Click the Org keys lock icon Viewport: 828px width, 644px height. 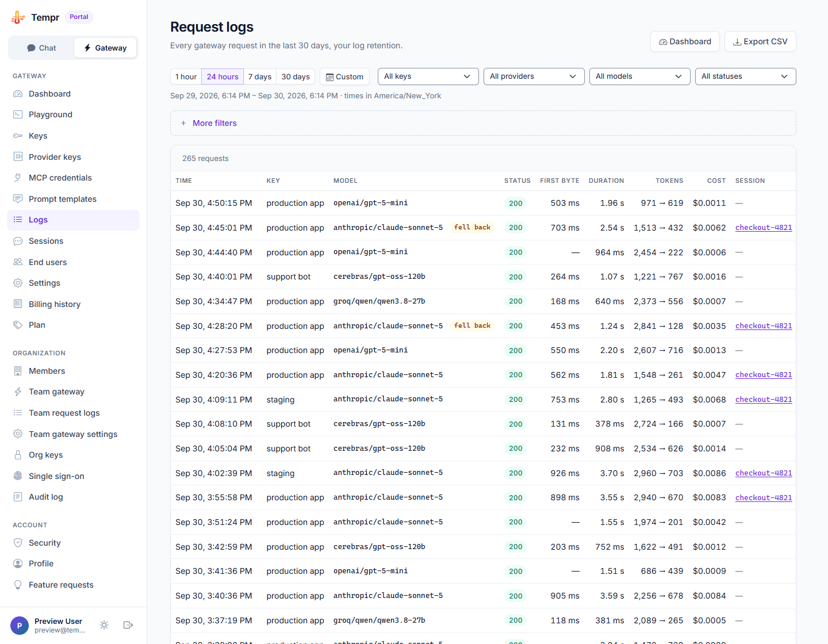pos(18,455)
